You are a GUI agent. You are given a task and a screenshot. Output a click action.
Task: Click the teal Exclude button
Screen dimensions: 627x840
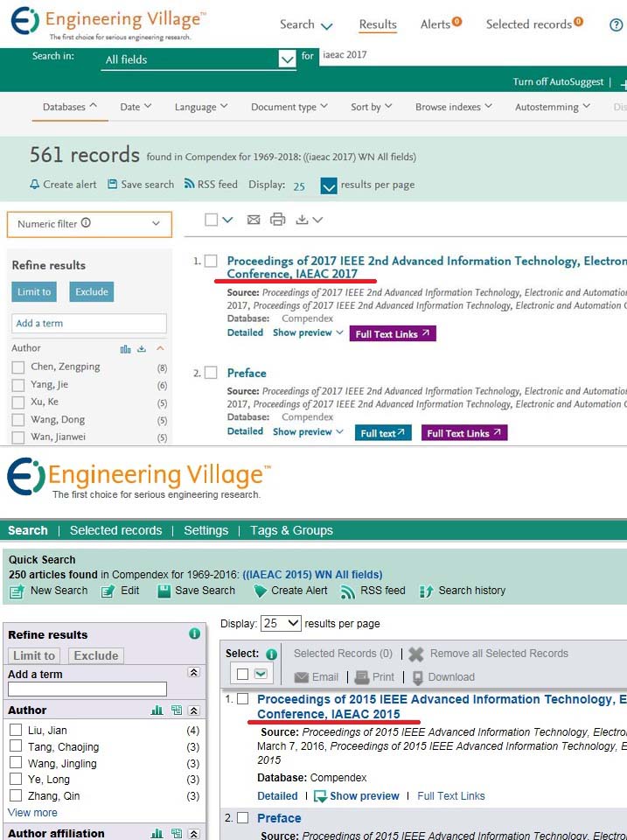click(92, 292)
